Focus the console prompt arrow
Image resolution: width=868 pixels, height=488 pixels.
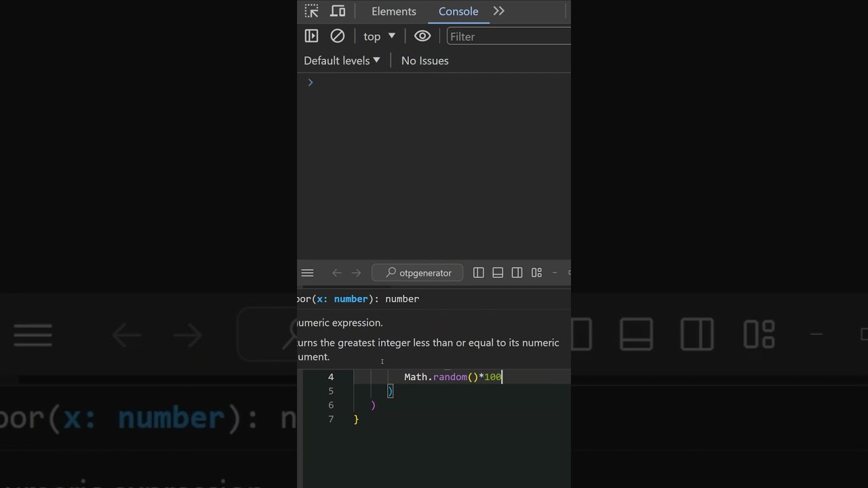311,82
